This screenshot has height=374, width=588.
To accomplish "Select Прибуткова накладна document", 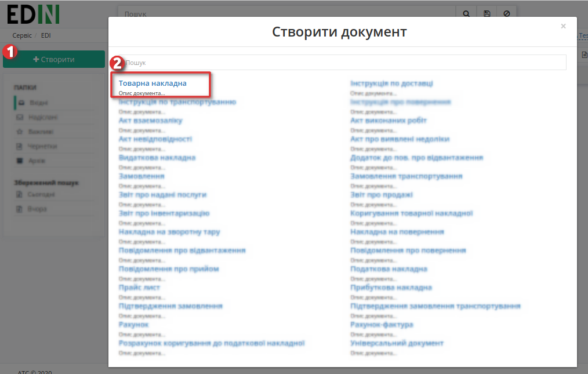I will tap(391, 288).
